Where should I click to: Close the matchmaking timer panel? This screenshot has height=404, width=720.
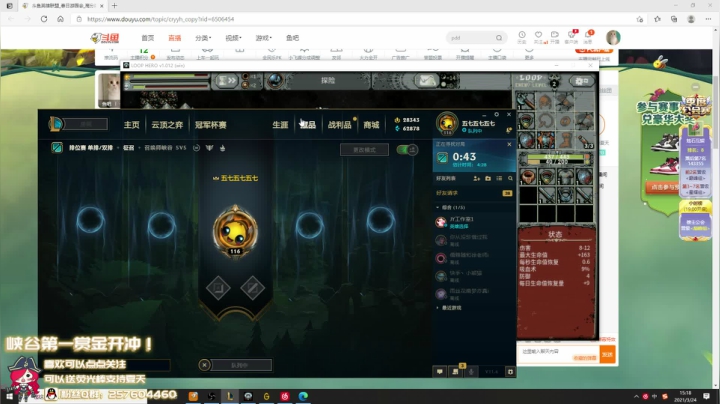tap(509, 144)
